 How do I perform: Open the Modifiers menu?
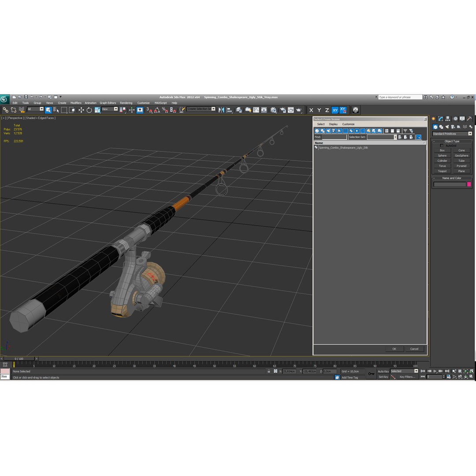pos(76,103)
